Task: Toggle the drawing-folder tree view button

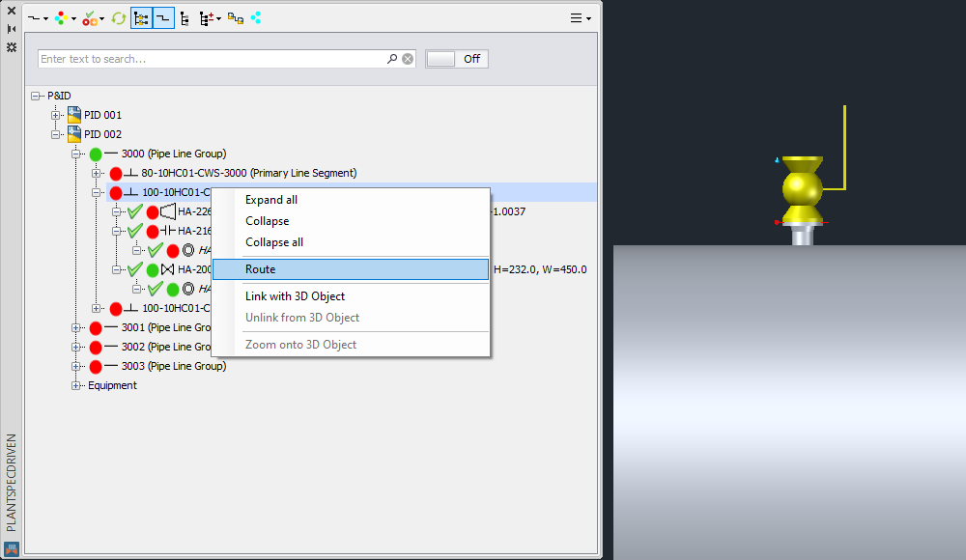Action: (141, 18)
